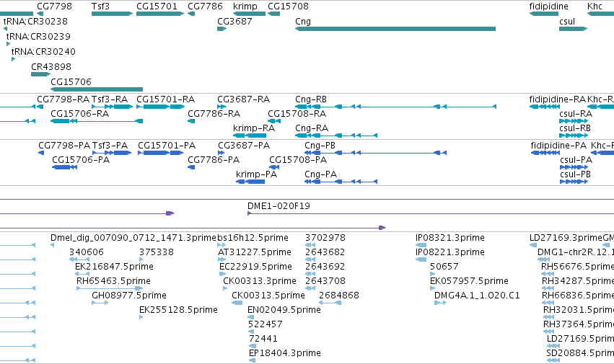This screenshot has height=364, width=614.
Task: Click protein CG15706-PA
Action: coord(65,167)
